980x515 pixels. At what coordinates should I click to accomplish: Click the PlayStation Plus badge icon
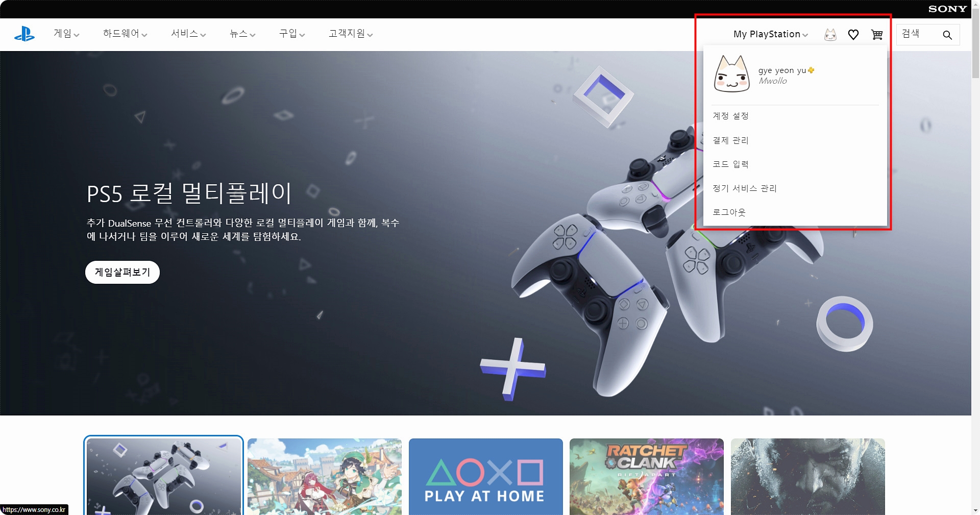point(811,70)
